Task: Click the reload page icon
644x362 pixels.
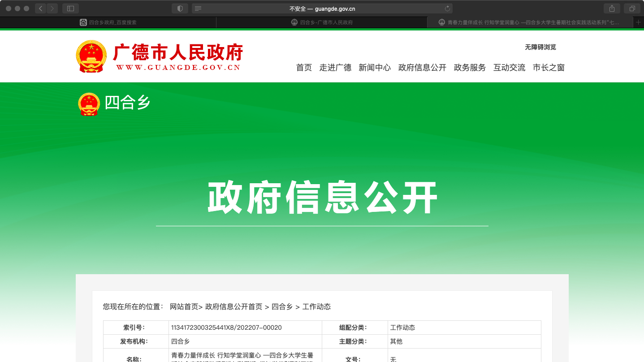Action: coord(447,9)
